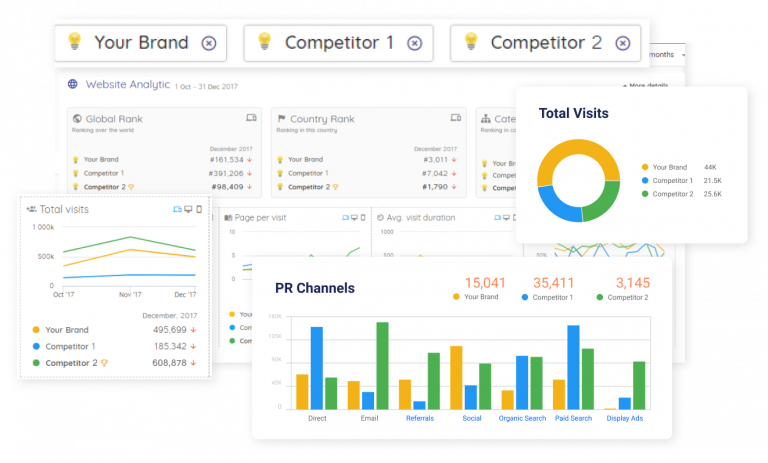Click the Competitor 1 lightbulb icon
Image resolution: width=768 pixels, height=463 pixels.
(264, 42)
